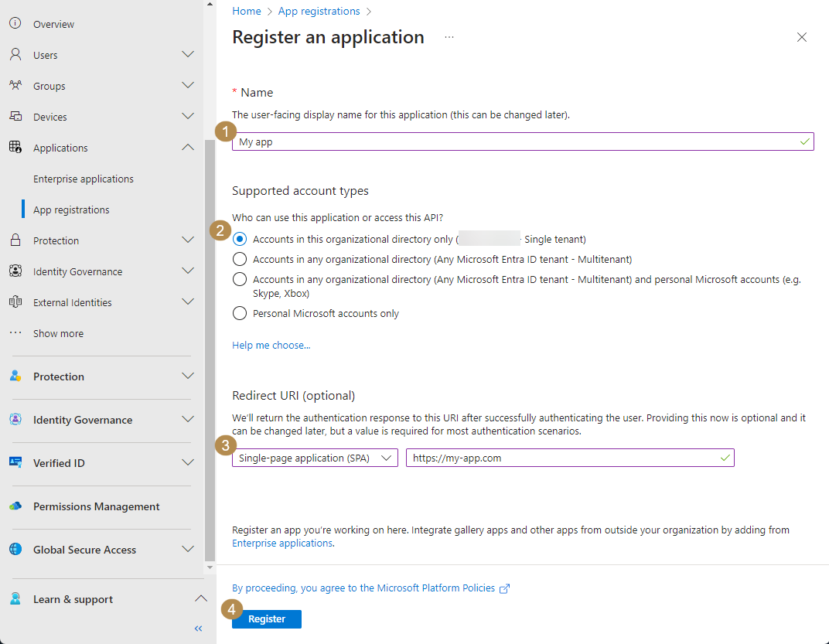Click the Global Secure Access globe icon
Viewport: 829px width, 644px height.
tap(15, 550)
